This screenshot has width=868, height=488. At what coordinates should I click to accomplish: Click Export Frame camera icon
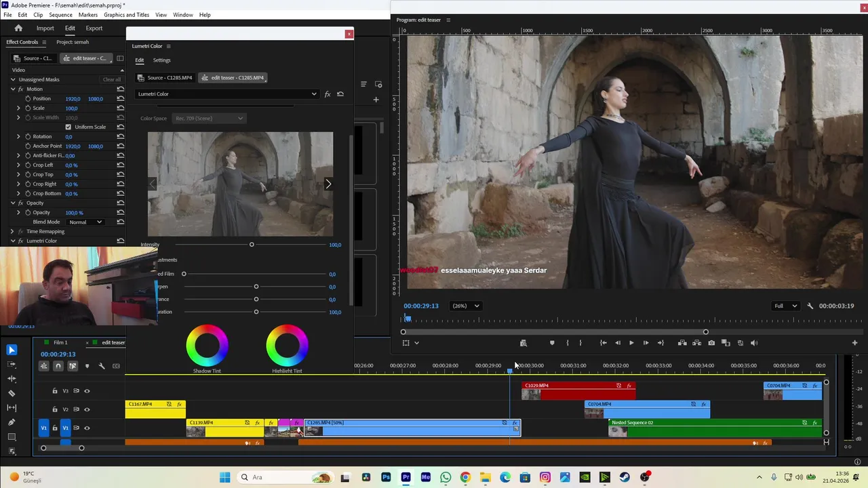[x=711, y=343]
